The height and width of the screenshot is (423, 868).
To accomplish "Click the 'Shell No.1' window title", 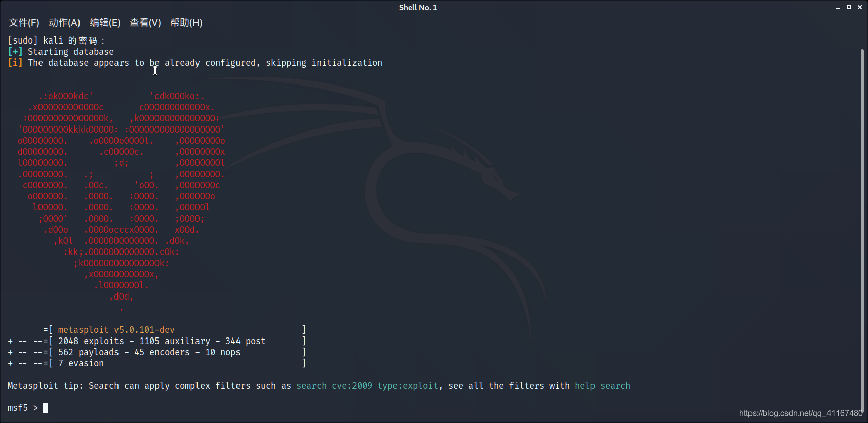I will coord(418,7).
